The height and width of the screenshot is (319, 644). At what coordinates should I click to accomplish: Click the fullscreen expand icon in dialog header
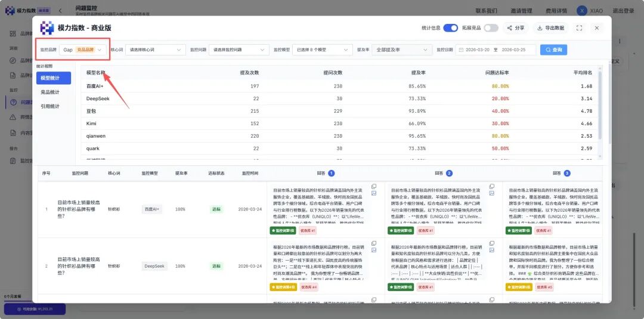pos(579,28)
